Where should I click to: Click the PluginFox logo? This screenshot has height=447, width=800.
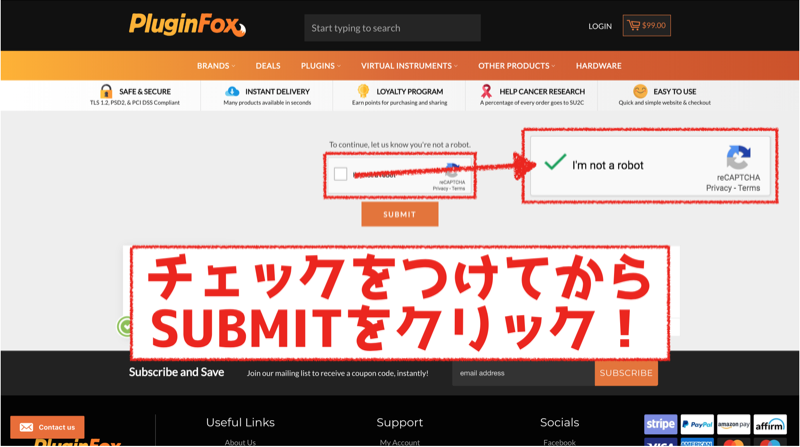[187, 25]
